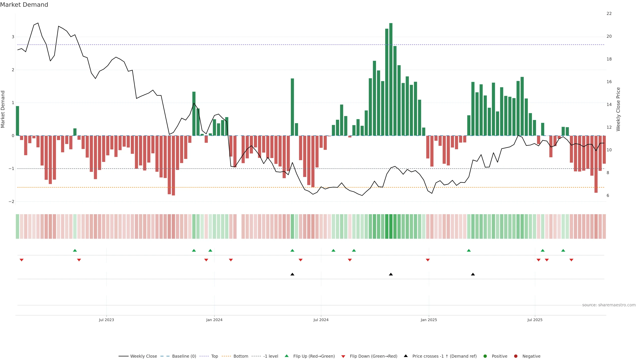Toggle the Top dotted-line legend entry
644x362 pixels.
point(214,356)
